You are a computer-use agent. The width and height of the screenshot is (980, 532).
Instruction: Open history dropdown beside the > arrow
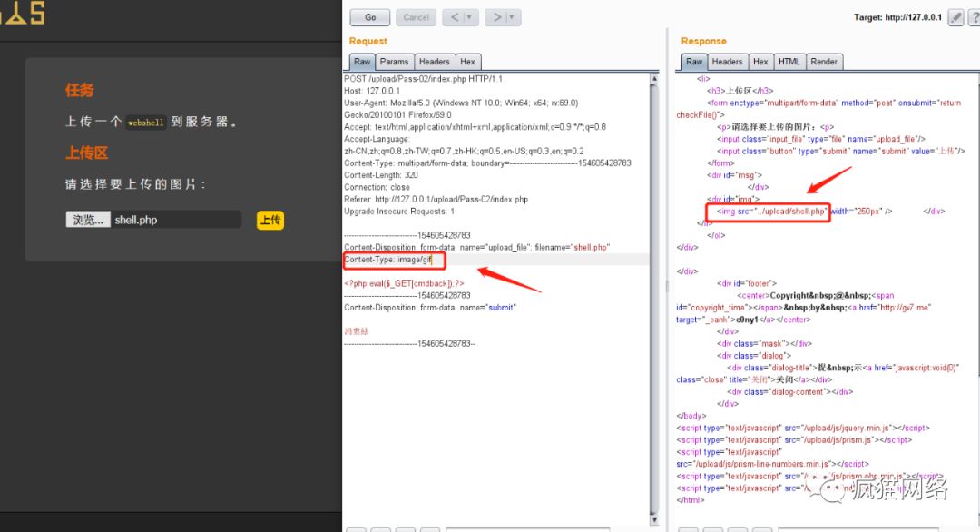513,17
